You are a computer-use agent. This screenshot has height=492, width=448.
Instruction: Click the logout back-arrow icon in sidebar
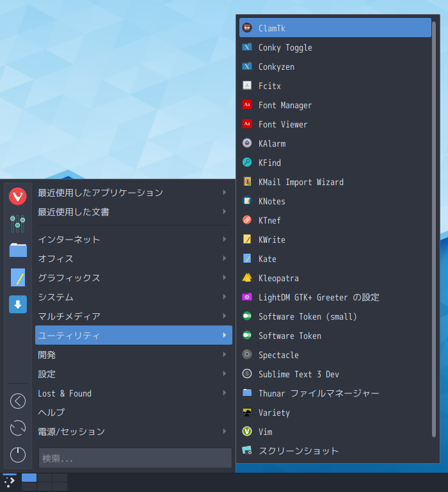tap(18, 401)
